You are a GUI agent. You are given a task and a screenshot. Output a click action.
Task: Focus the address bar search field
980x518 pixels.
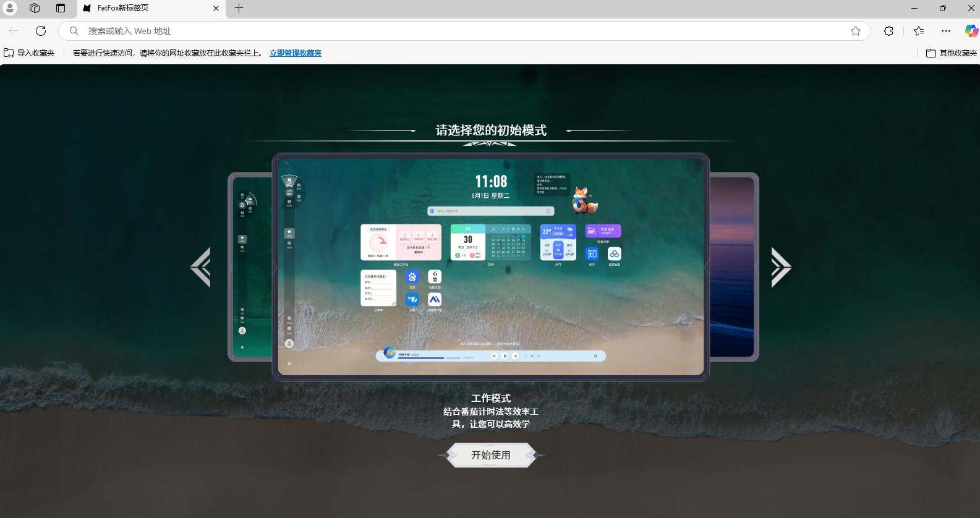[464, 31]
